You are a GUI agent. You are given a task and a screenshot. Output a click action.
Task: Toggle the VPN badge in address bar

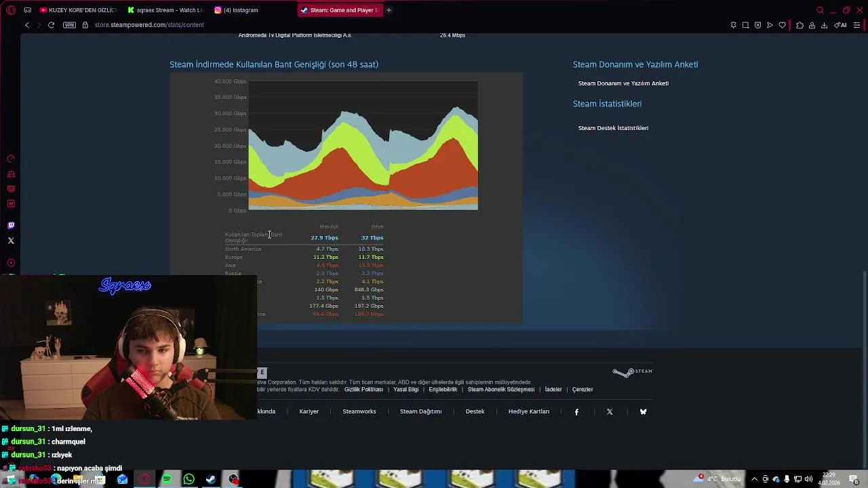coord(69,25)
